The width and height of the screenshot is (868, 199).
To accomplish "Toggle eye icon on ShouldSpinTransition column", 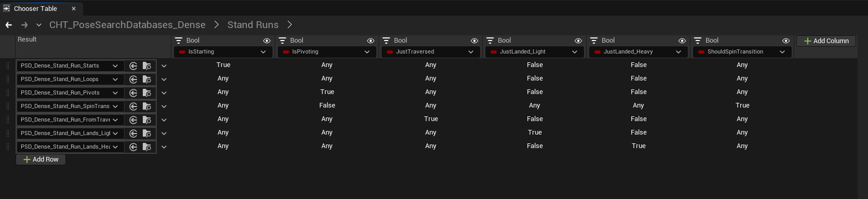I will click(786, 41).
